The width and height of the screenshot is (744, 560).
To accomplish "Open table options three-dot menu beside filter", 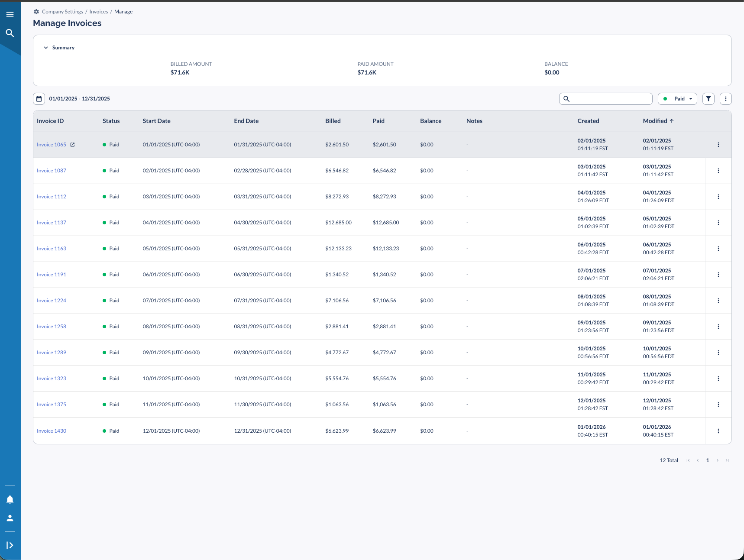I will click(725, 99).
